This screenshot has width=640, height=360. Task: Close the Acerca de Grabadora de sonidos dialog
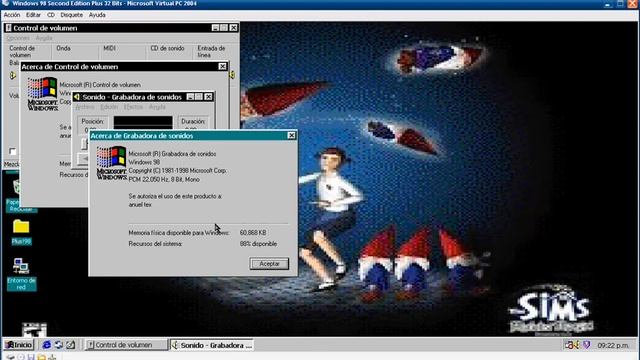point(291,136)
